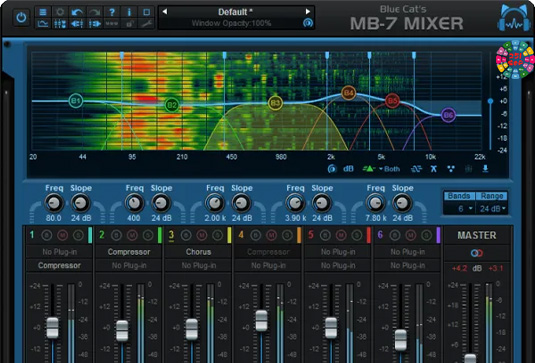Click the window opacity knob icon

click(x=307, y=23)
